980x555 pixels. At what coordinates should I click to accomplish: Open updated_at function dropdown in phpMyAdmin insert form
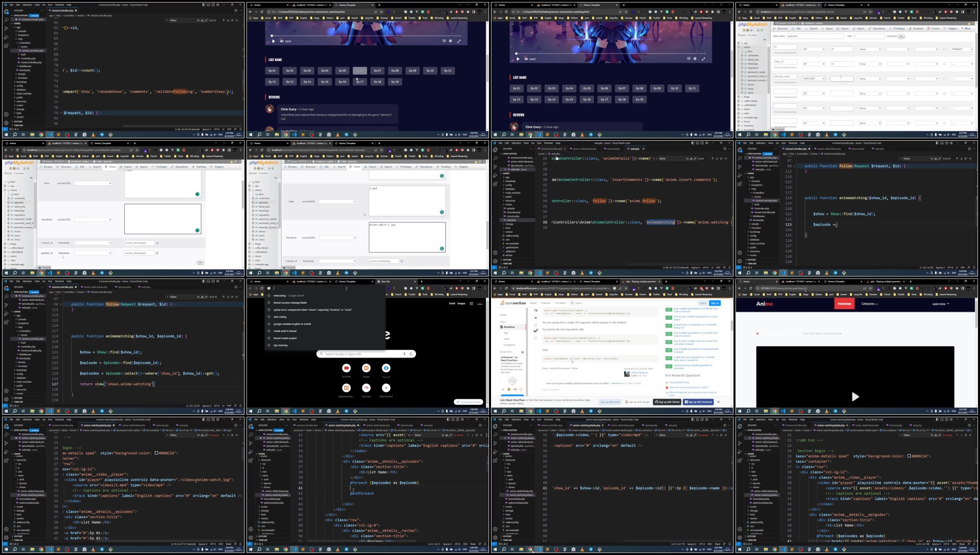[x=93, y=253]
